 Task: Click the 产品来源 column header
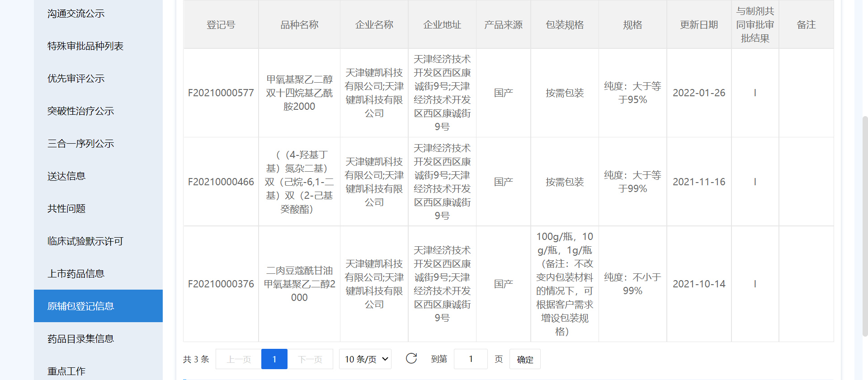tap(503, 25)
